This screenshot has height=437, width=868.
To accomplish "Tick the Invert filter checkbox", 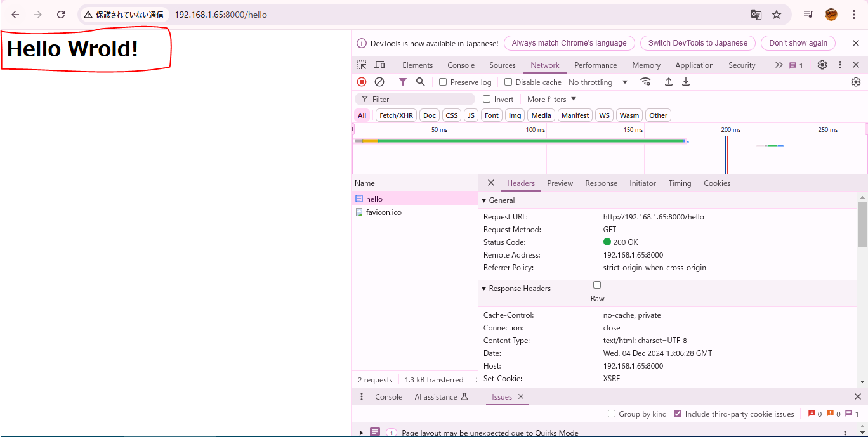I will click(487, 99).
